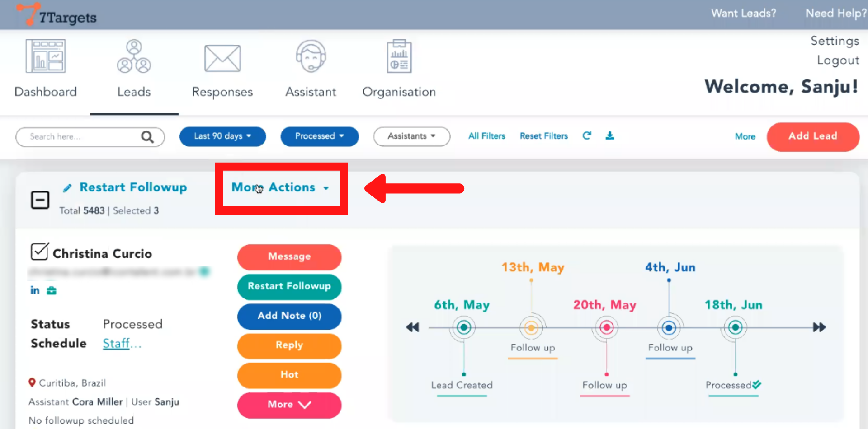The height and width of the screenshot is (429, 868).
Task: Click the Reset Filters link
Action: [543, 136]
